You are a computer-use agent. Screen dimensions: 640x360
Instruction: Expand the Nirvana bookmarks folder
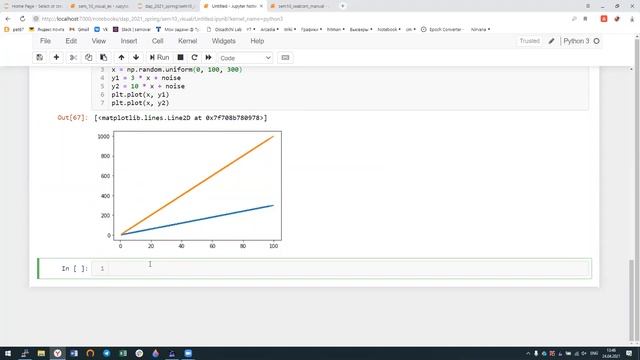click(x=480, y=29)
